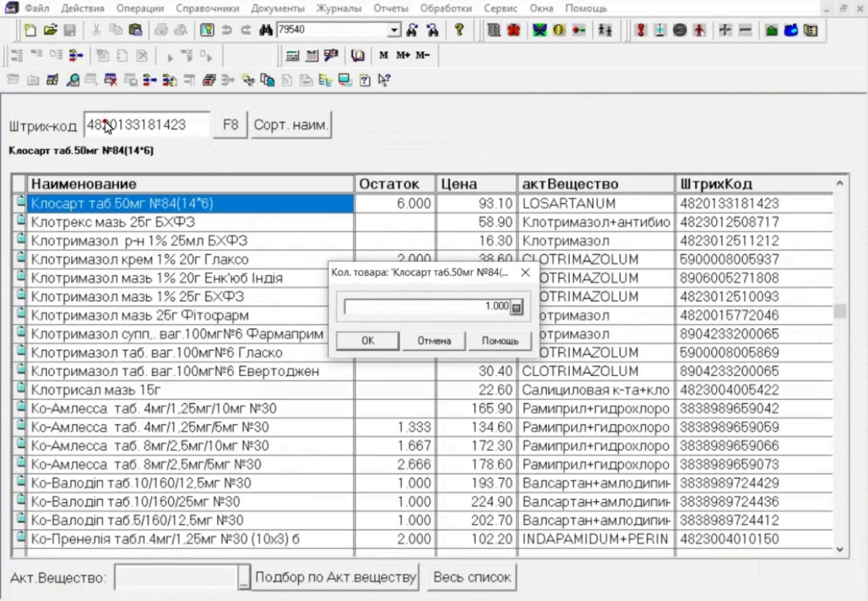Open the Файл menu
The width and height of the screenshot is (868, 601).
point(36,8)
